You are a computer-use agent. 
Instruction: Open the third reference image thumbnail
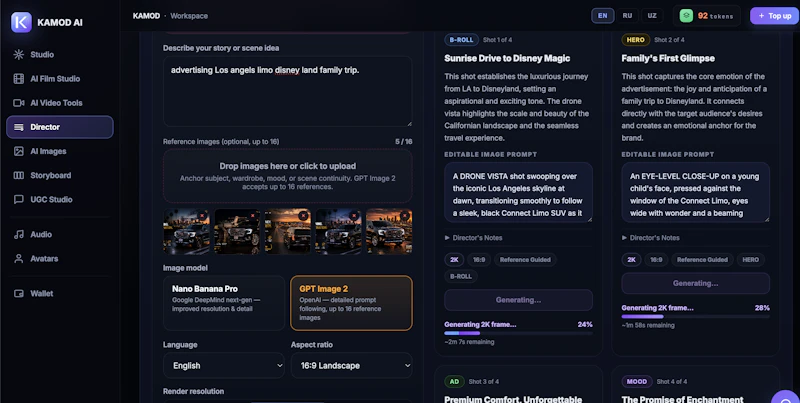(x=288, y=231)
